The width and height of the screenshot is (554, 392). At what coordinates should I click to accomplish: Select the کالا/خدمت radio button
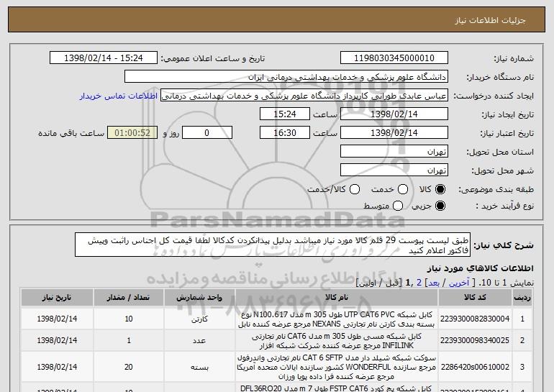pyautogui.click(x=355, y=189)
